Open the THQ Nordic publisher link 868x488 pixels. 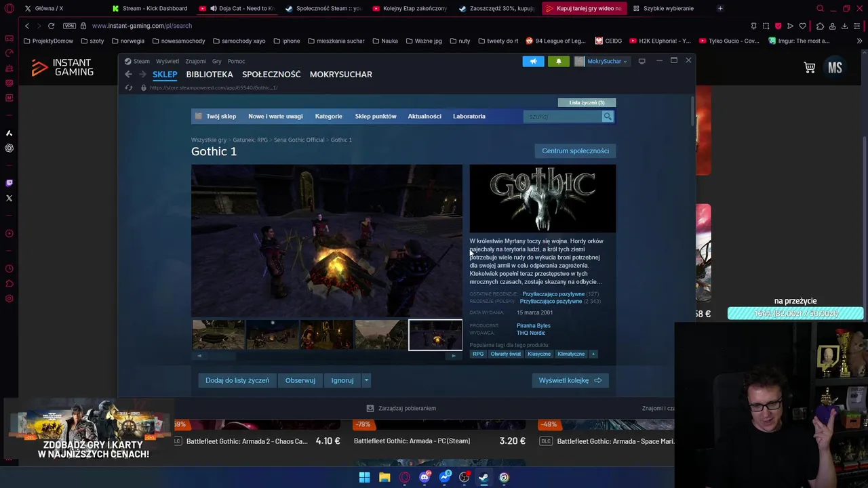point(531,333)
